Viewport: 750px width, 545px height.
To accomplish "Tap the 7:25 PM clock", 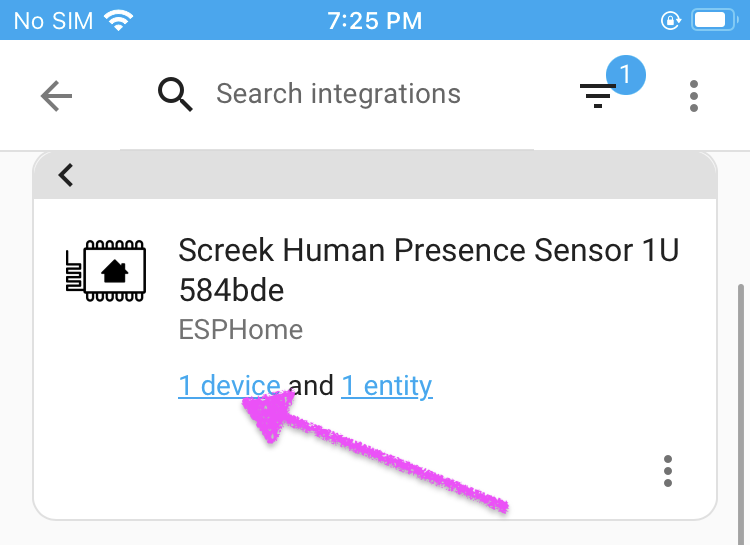I will point(375,21).
